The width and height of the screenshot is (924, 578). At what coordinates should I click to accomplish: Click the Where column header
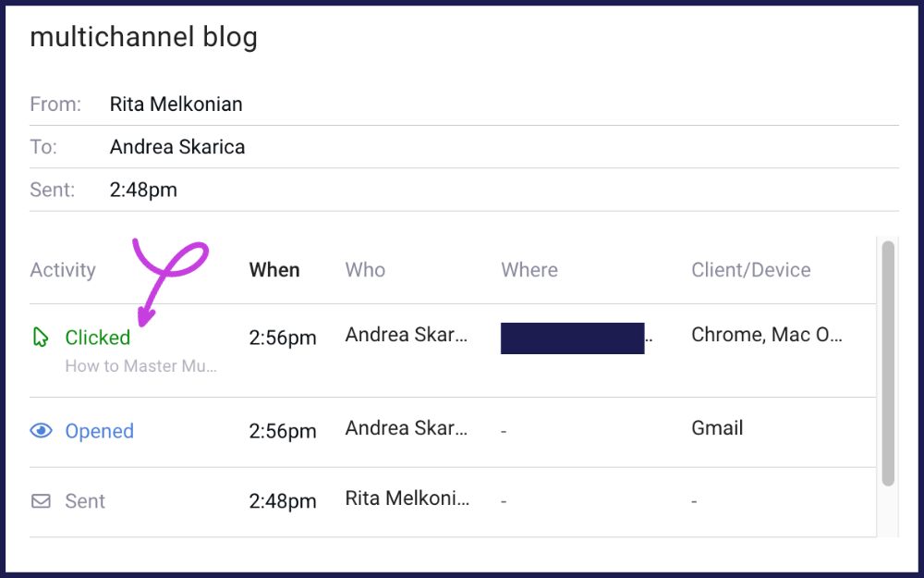point(529,269)
